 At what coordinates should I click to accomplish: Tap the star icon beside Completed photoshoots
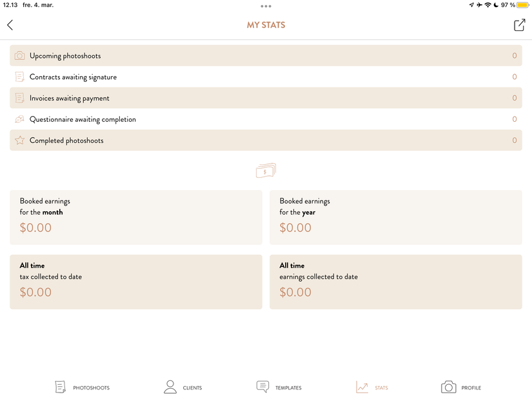pyautogui.click(x=19, y=141)
